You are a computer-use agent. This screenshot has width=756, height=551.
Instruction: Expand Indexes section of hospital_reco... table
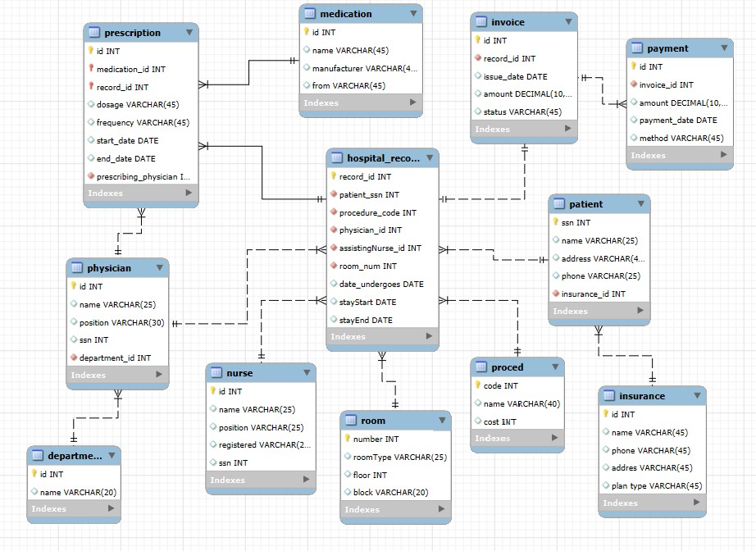[429, 336]
